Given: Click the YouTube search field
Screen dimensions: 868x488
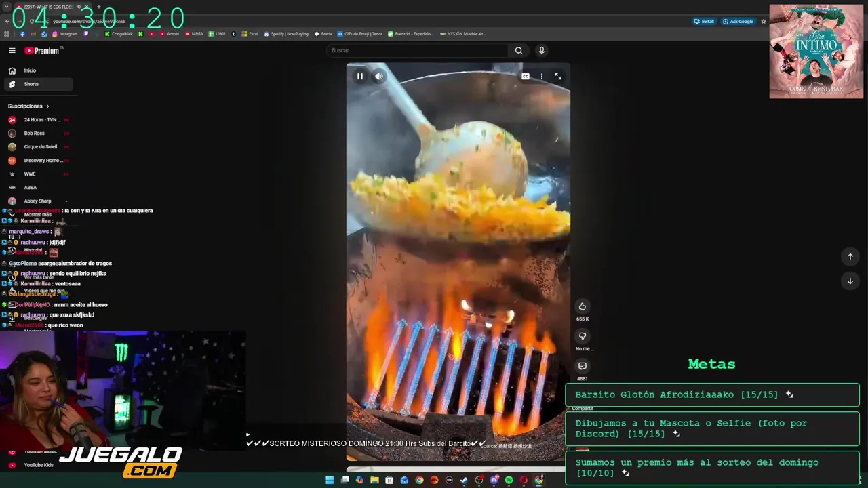Looking at the screenshot, I should (x=417, y=50).
